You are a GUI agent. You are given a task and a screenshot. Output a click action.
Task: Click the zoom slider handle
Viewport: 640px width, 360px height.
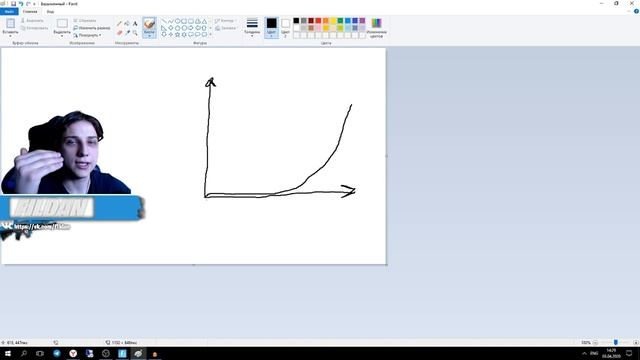(x=616, y=343)
